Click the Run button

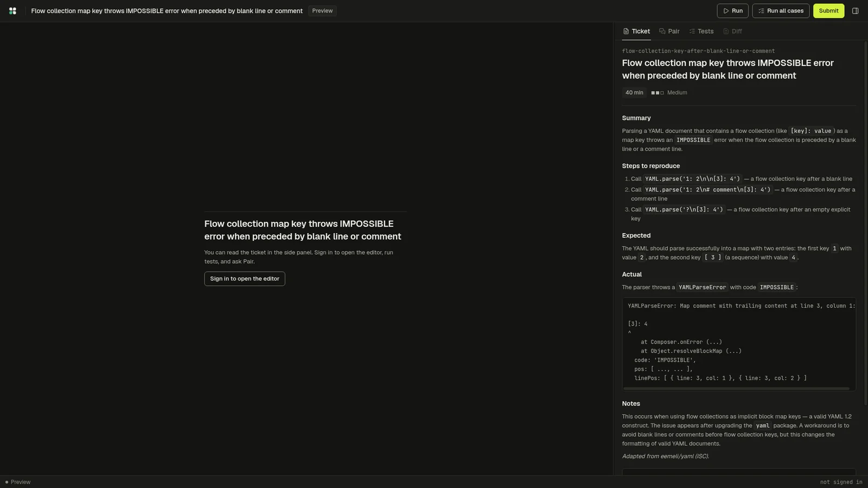pyautogui.click(x=732, y=11)
